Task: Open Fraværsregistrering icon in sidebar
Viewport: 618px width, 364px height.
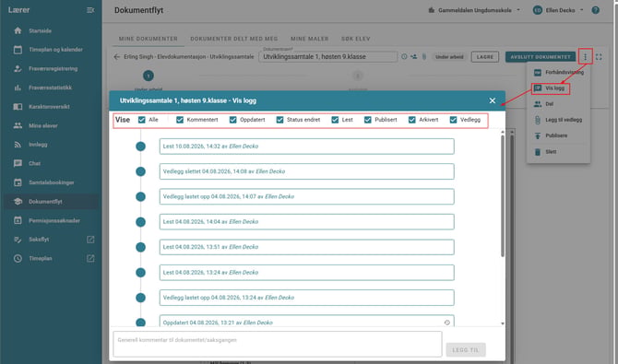Action: (x=18, y=68)
